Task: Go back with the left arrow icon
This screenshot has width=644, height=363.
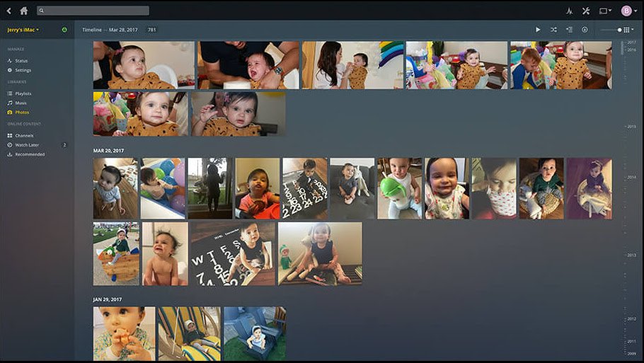Action: (x=9, y=11)
